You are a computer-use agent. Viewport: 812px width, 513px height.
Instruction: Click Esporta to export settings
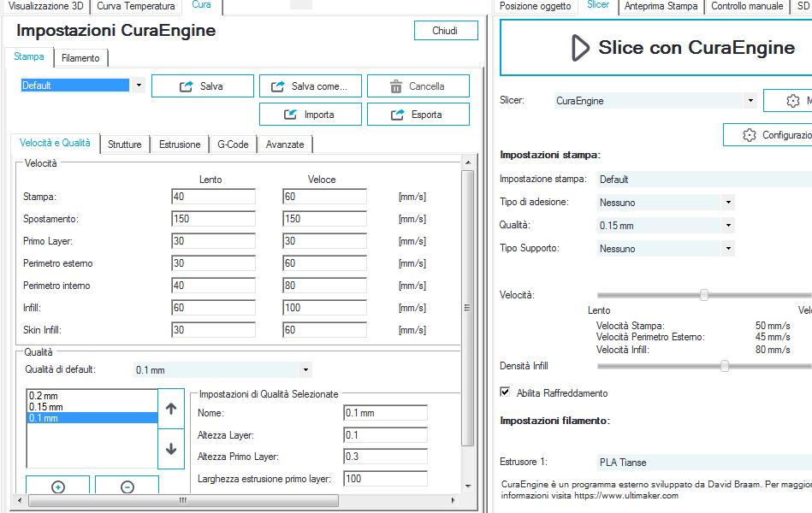point(418,115)
